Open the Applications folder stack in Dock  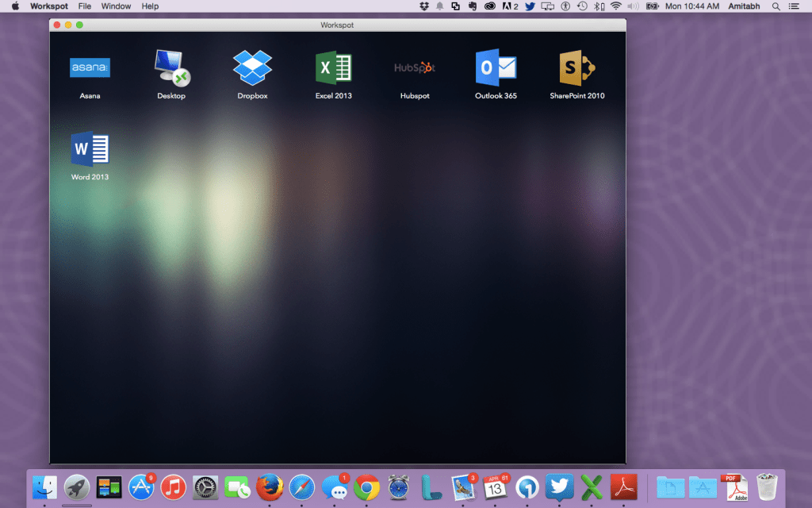[x=703, y=487]
